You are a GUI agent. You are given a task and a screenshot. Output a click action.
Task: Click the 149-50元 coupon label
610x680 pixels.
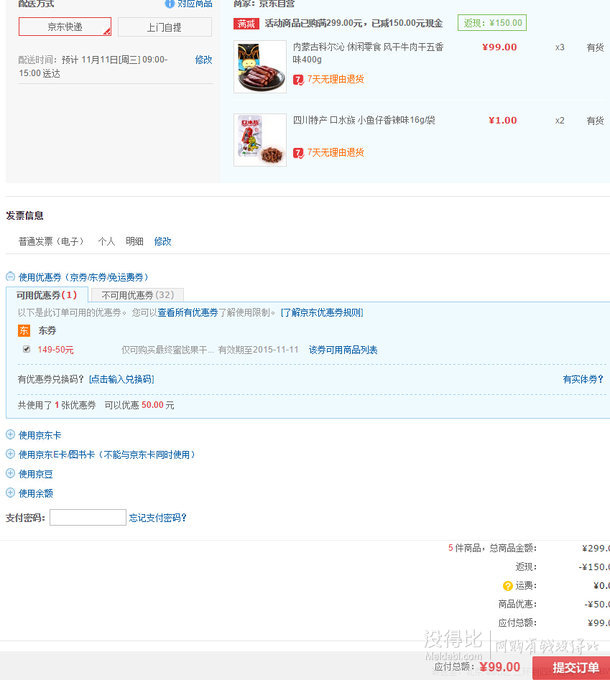click(55, 350)
